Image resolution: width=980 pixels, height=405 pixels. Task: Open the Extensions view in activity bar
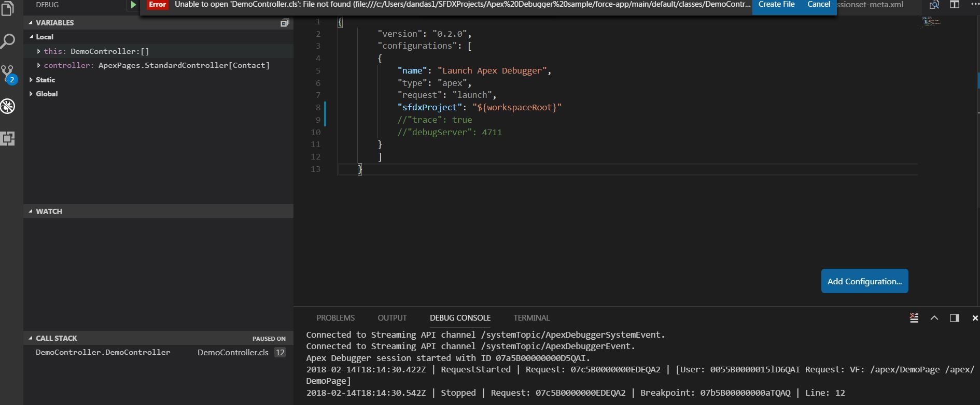[x=8, y=138]
